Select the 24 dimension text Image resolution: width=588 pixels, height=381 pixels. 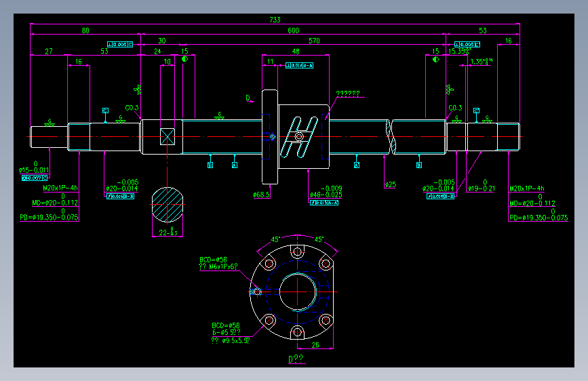(157, 51)
